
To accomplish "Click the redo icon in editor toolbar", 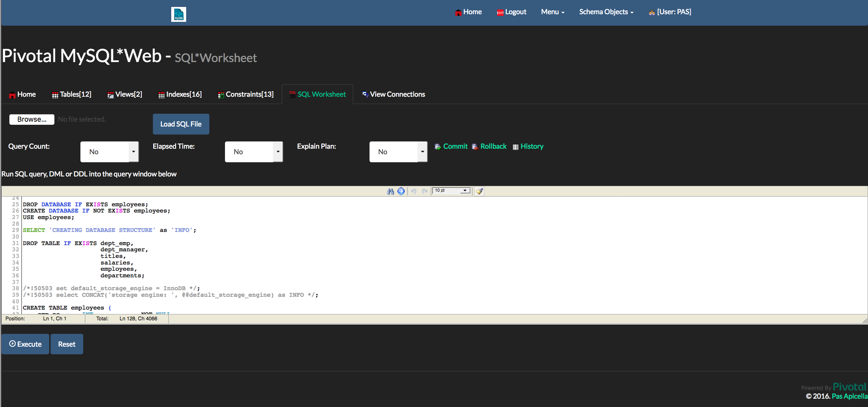I will [425, 191].
